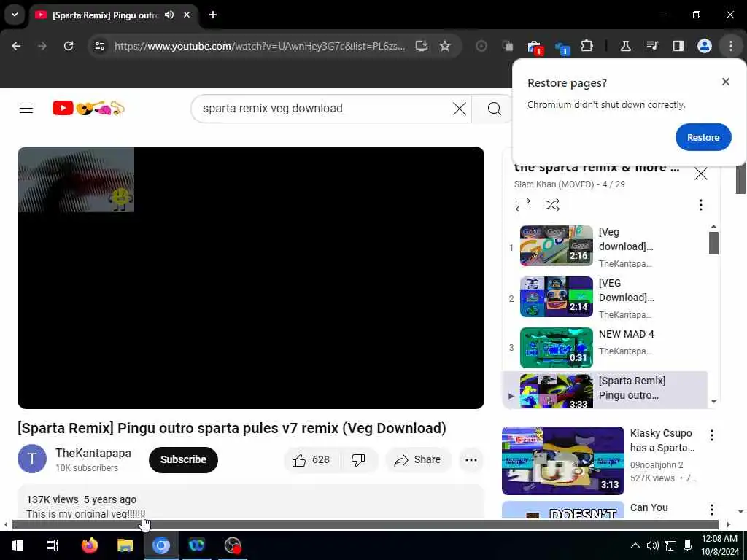Click extension icon with red badge
The width and height of the screenshot is (747, 560).
point(535,47)
